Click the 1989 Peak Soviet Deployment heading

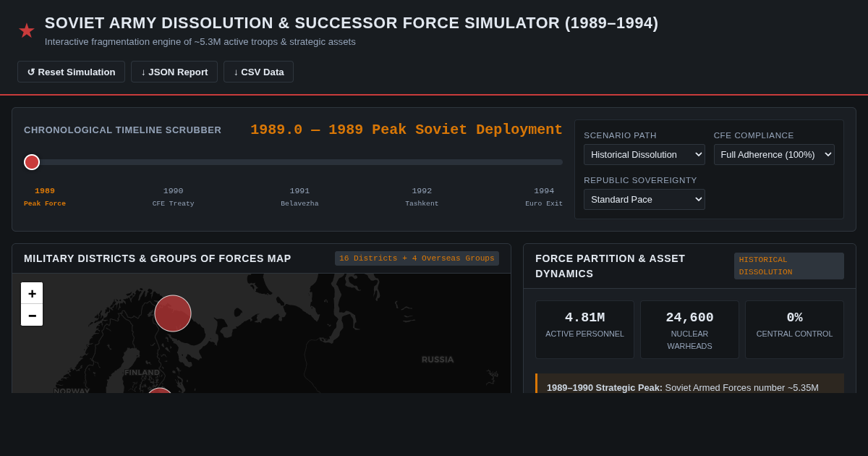(407, 130)
